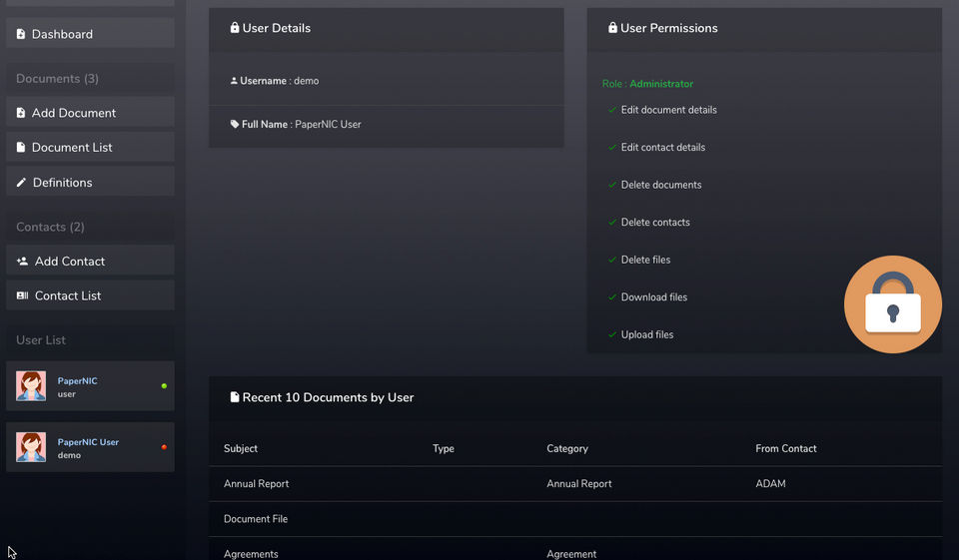
Task: Open the Documents (3) sidebar section
Action: click(x=57, y=79)
